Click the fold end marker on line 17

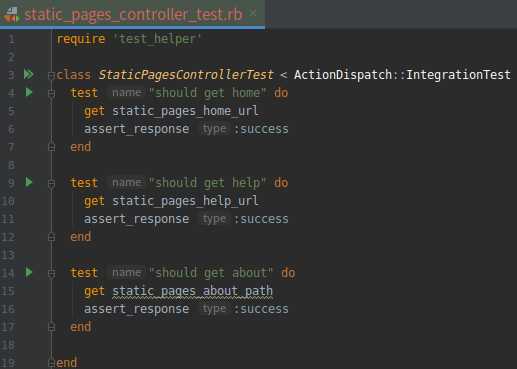[x=51, y=327]
